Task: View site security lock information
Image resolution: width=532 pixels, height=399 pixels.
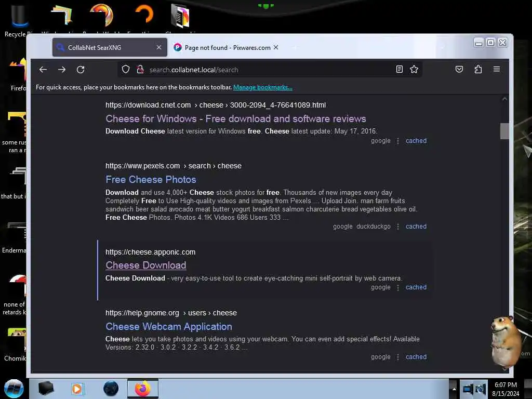Action: [x=140, y=70]
